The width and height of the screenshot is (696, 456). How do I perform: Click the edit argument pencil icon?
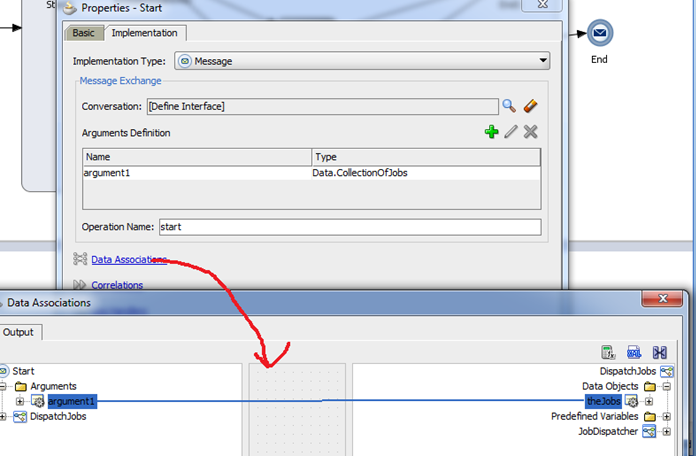coord(511,132)
